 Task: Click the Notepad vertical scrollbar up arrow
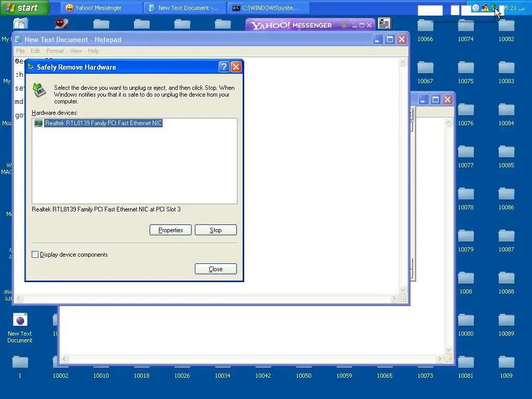coord(403,62)
